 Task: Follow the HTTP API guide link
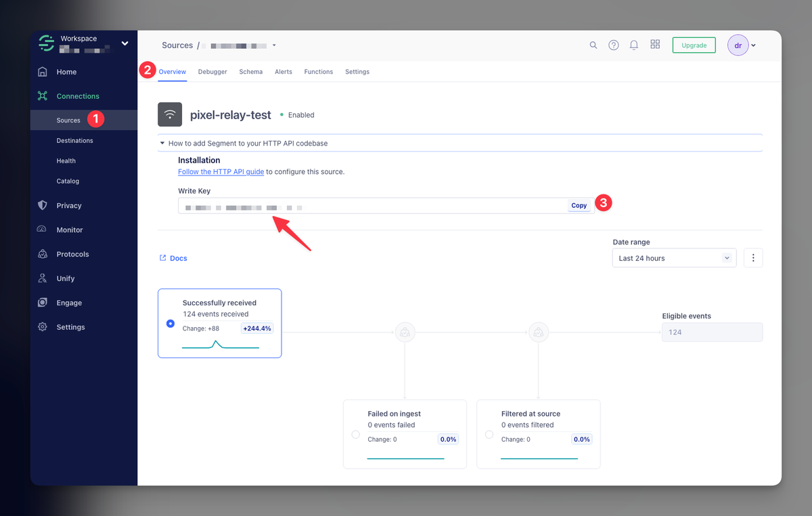(x=221, y=172)
